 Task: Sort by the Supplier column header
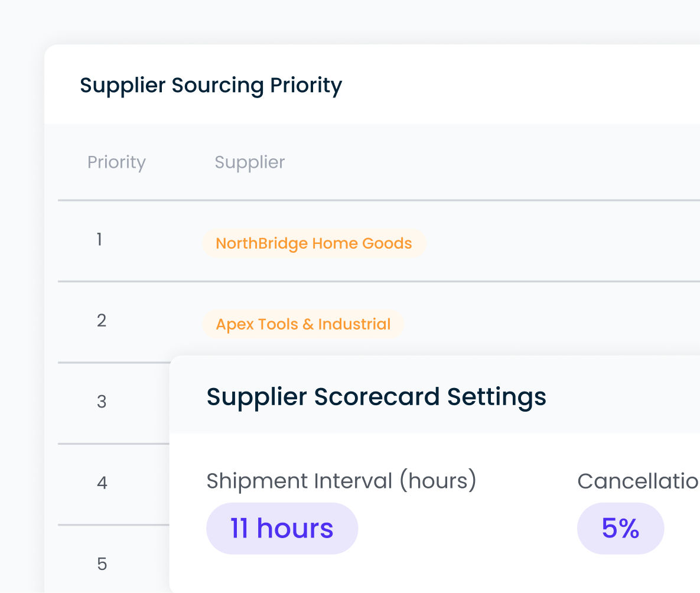tap(249, 162)
